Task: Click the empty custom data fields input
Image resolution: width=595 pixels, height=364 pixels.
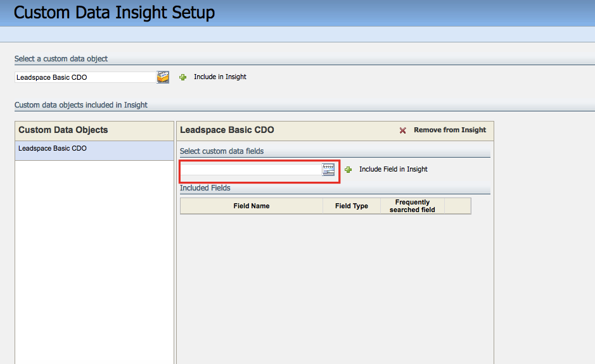Action: click(252, 170)
